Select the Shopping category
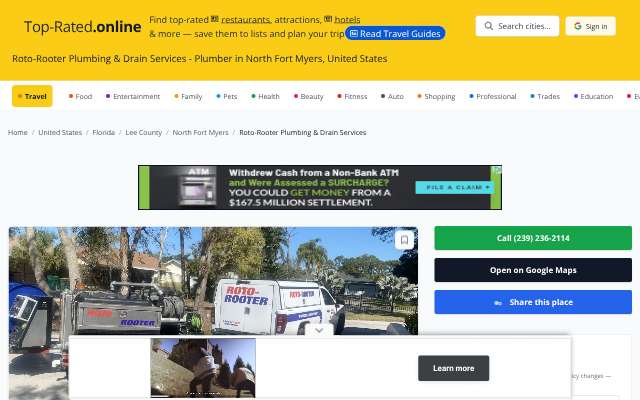This screenshot has width=640, height=400. [436, 96]
